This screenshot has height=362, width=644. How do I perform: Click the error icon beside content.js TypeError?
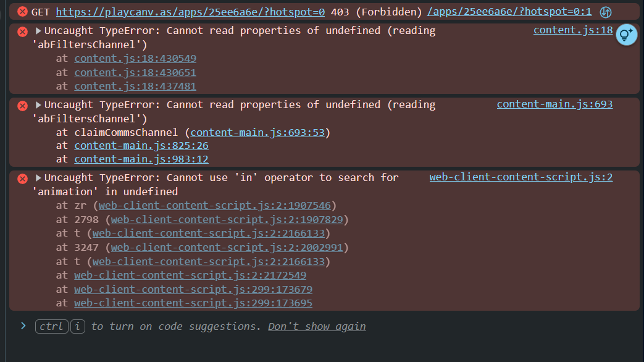23,31
